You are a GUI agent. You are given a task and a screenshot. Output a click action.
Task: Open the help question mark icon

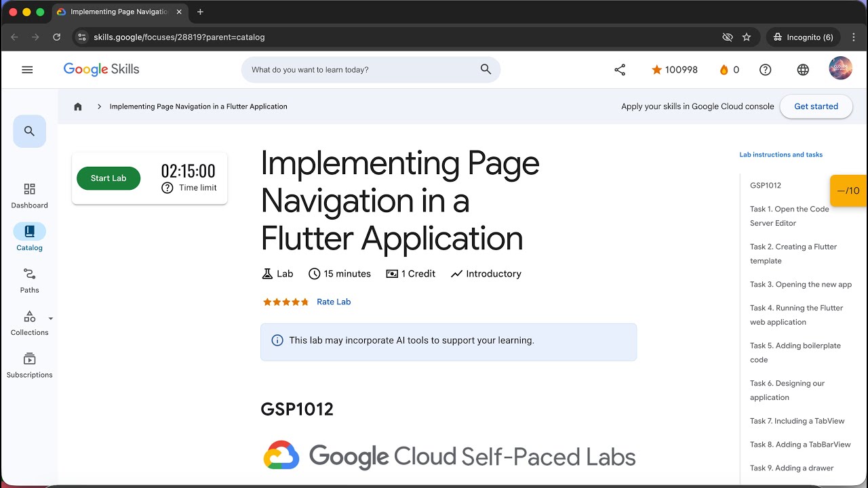coord(766,69)
